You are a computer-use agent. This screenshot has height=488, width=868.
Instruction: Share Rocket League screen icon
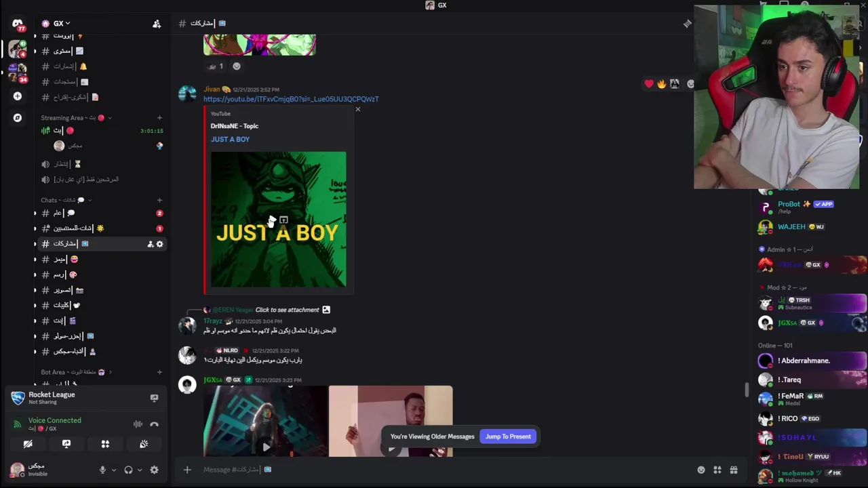pos(154,398)
